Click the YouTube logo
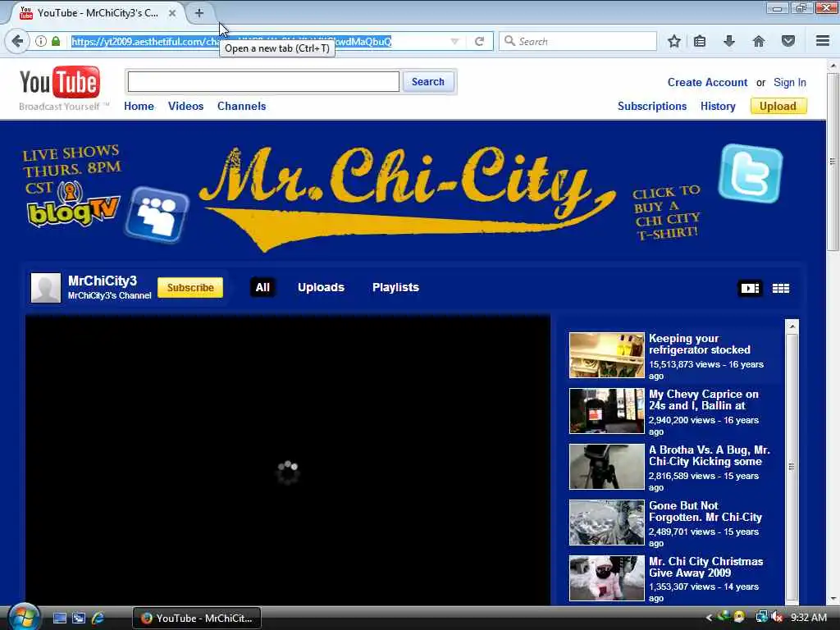Screen dimensions: 840x630 point(59,82)
